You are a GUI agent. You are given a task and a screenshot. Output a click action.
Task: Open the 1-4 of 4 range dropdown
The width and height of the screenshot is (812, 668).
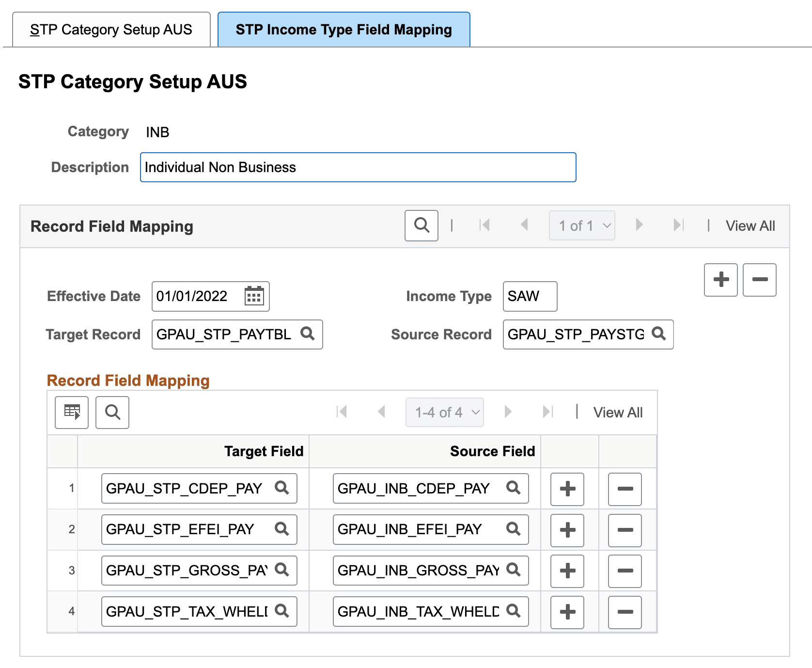[x=444, y=412]
